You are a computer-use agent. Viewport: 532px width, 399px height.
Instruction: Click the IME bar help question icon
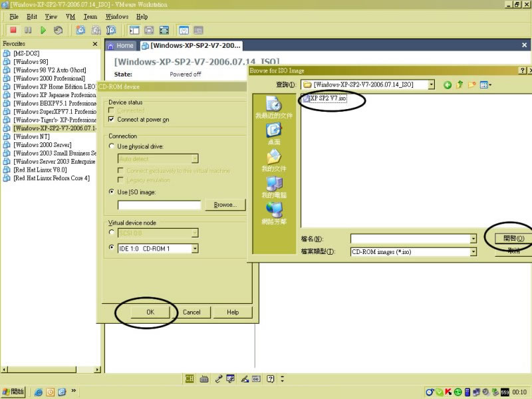tap(270, 379)
